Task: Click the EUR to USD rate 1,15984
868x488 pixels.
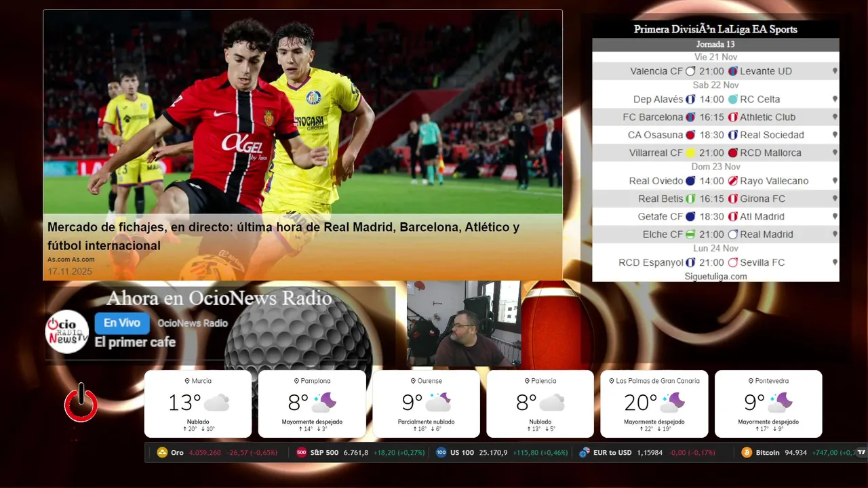Action: tap(650, 453)
